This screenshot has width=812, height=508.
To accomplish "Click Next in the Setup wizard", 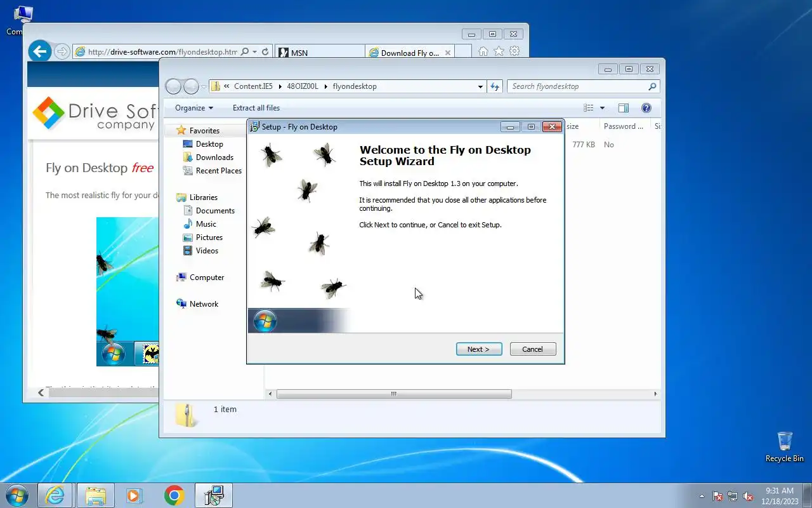I will [x=479, y=349].
